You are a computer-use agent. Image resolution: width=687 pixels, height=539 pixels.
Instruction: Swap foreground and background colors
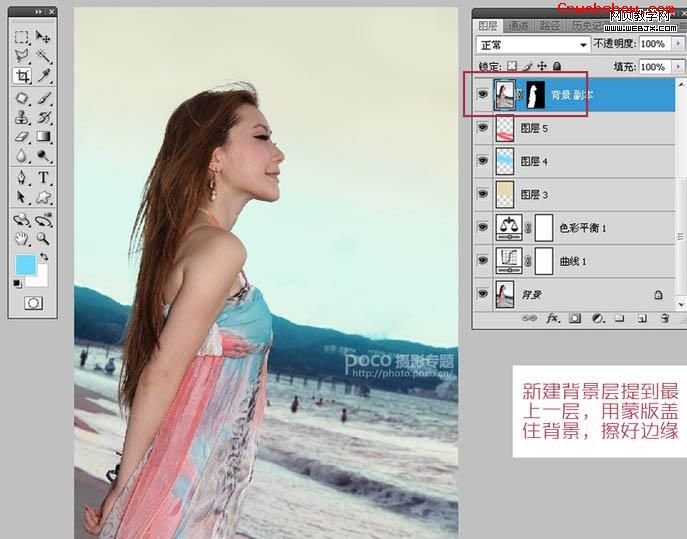(44, 257)
